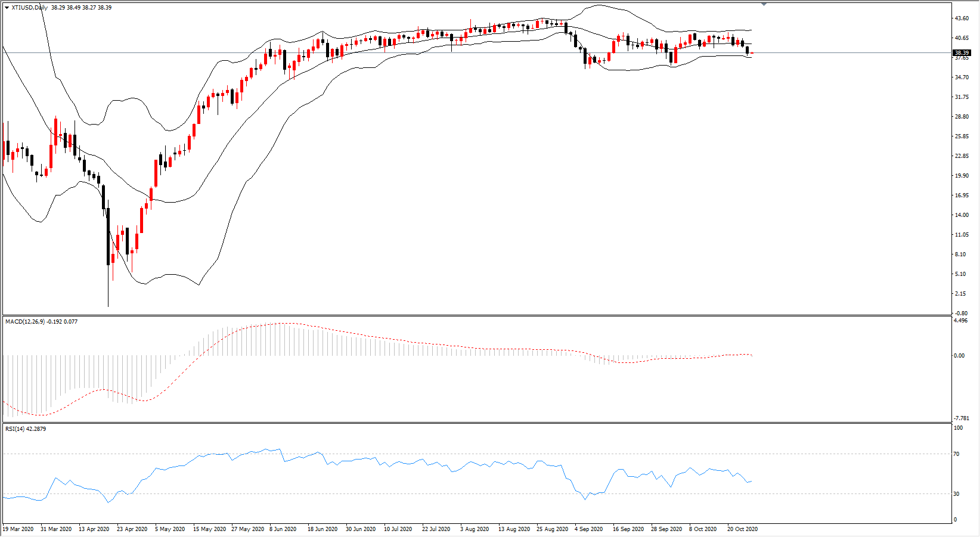Click the 31 Mar 2020 date label
The height and width of the screenshot is (537, 980).
56,529
